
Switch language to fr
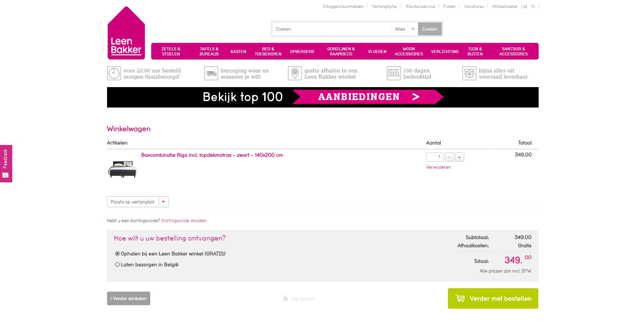(x=533, y=6)
